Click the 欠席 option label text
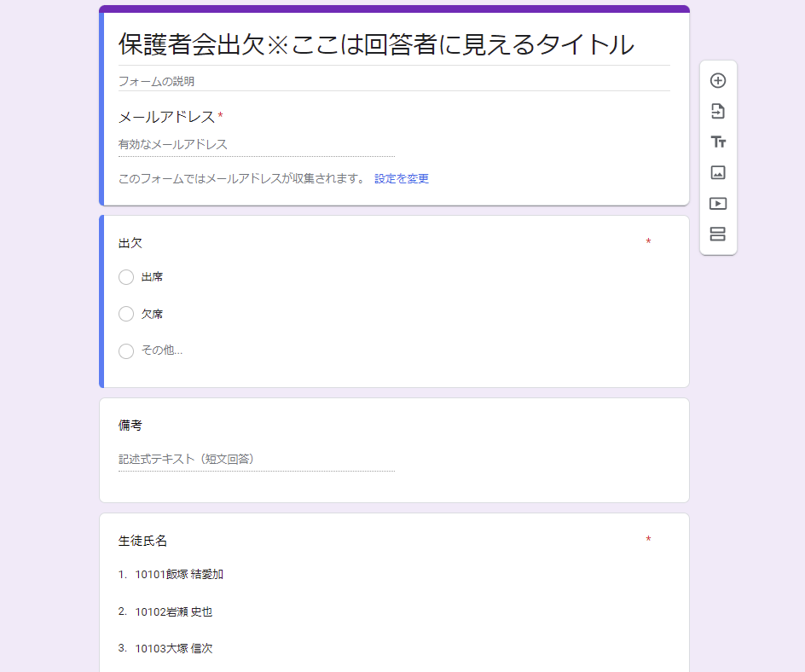The image size is (805, 672). 152,314
